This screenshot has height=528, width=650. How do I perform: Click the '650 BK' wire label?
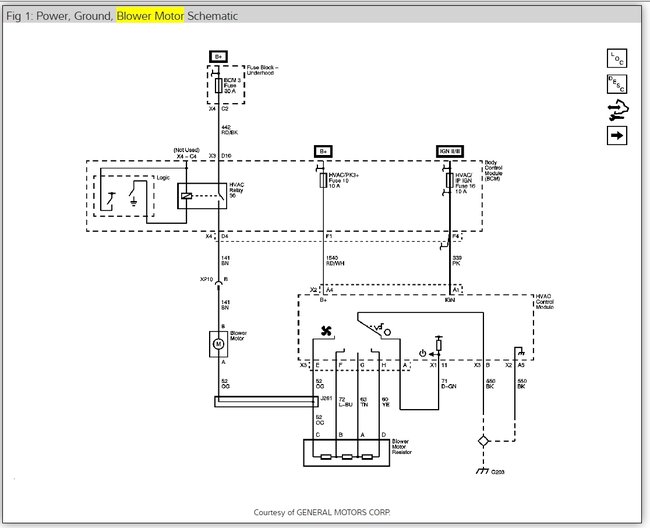[490, 383]
